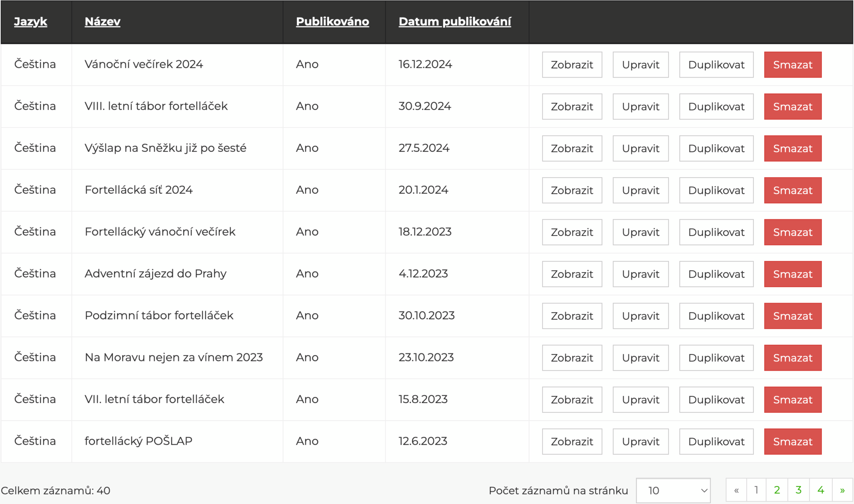Smazat the VIII. letní tábor fortelláček row
854x504 pixels.
click(793, 106)
